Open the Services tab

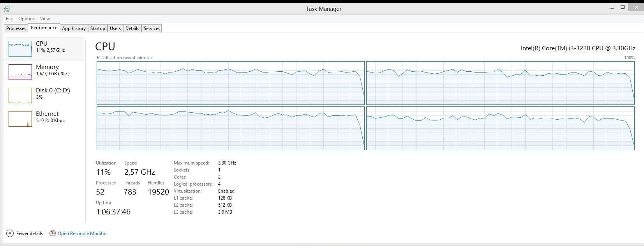tap(152, 28)
